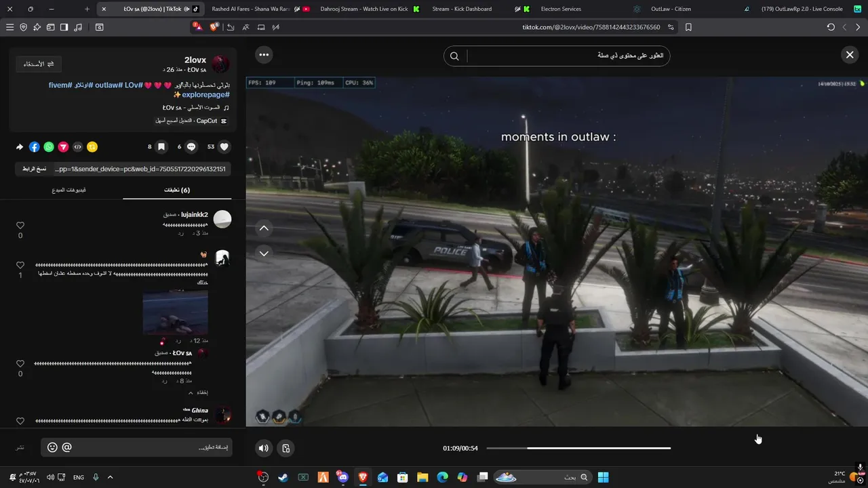Viewport: 868px width, 488px height.
Task: Open the #outlaw hashtag
Action: (x=108, y=85)
